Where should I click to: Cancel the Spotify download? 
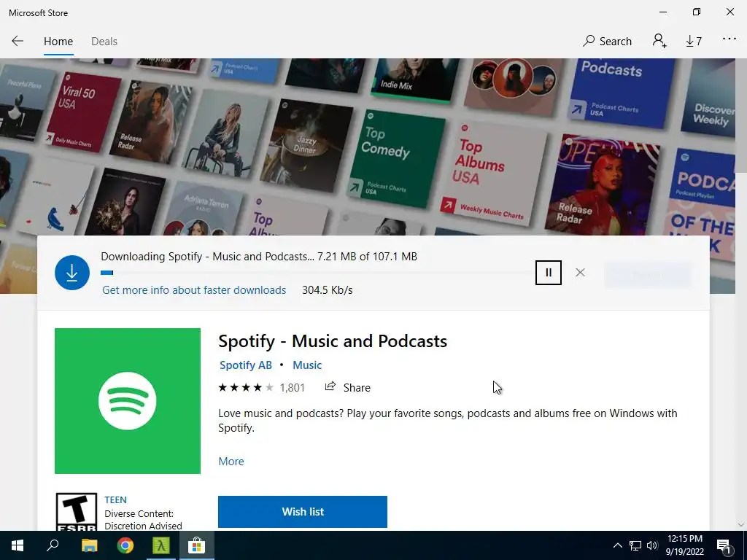(580, 273)
